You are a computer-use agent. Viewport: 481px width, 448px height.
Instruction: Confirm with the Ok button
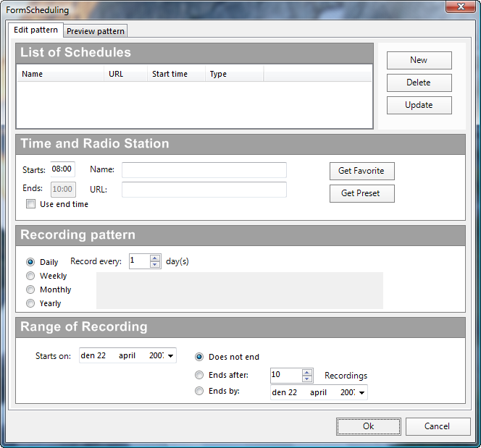(369, 426)
